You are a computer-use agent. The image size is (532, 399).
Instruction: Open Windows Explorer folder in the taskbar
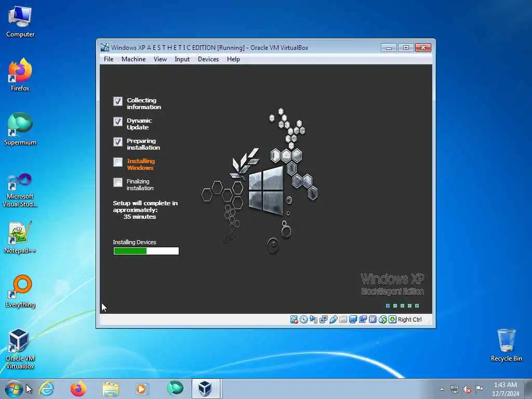pyautogui.click(x=111, y=389)
